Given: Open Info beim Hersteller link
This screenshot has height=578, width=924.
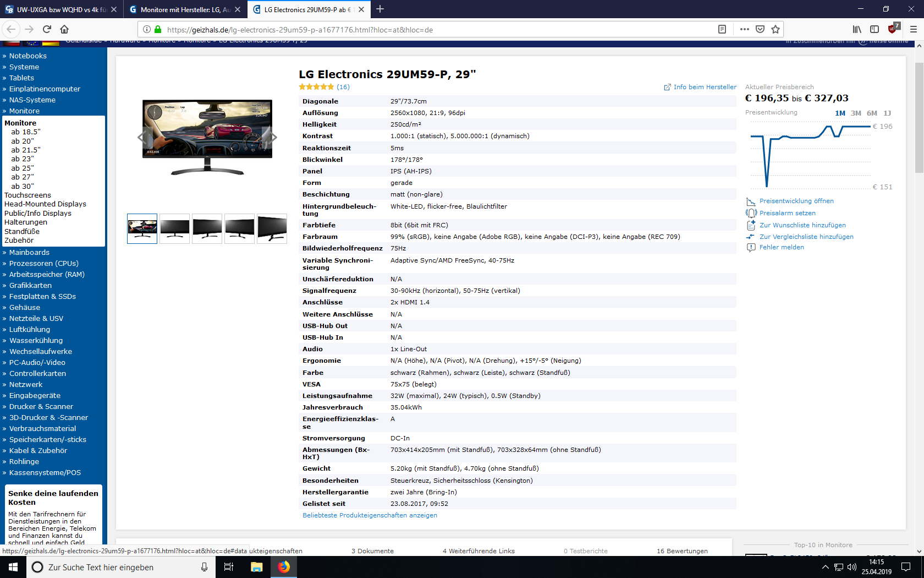Looking at the screenshot, I should 700,87.
